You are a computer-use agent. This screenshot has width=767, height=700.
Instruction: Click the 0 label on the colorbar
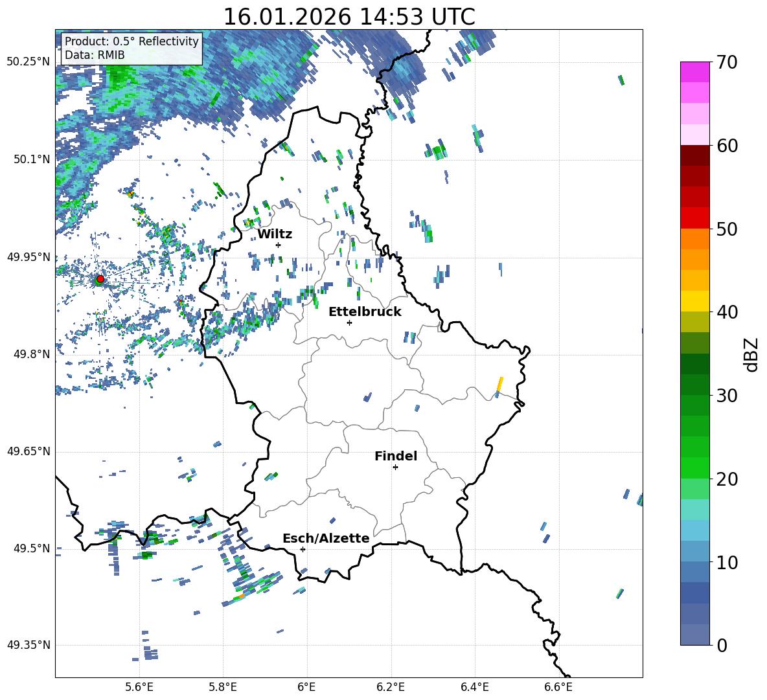722,645
